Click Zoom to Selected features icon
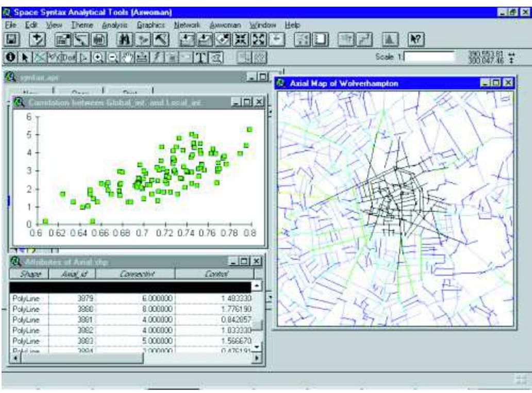The height and width of the screenshot is (393, 532). (223, 40)
